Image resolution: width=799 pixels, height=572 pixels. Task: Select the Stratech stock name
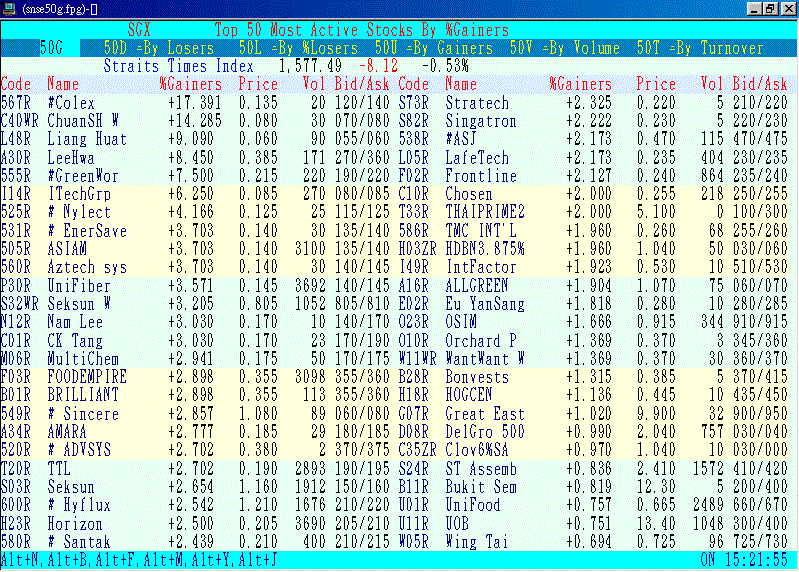[x=477, y=103]
